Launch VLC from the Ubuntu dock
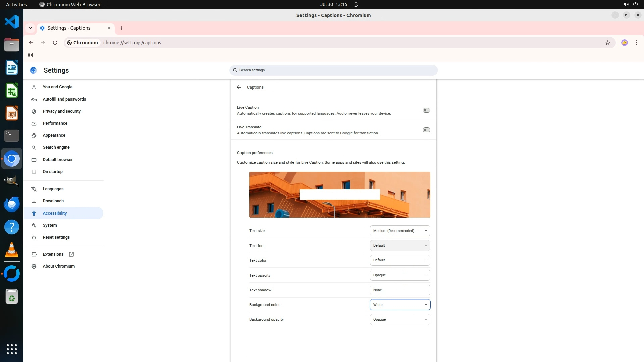 pyautogui.click(x=12, y=250)
